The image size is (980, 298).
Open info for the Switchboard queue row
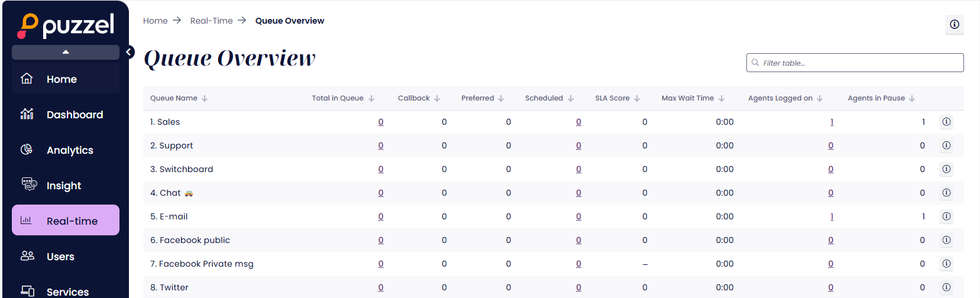coord(946,169)
